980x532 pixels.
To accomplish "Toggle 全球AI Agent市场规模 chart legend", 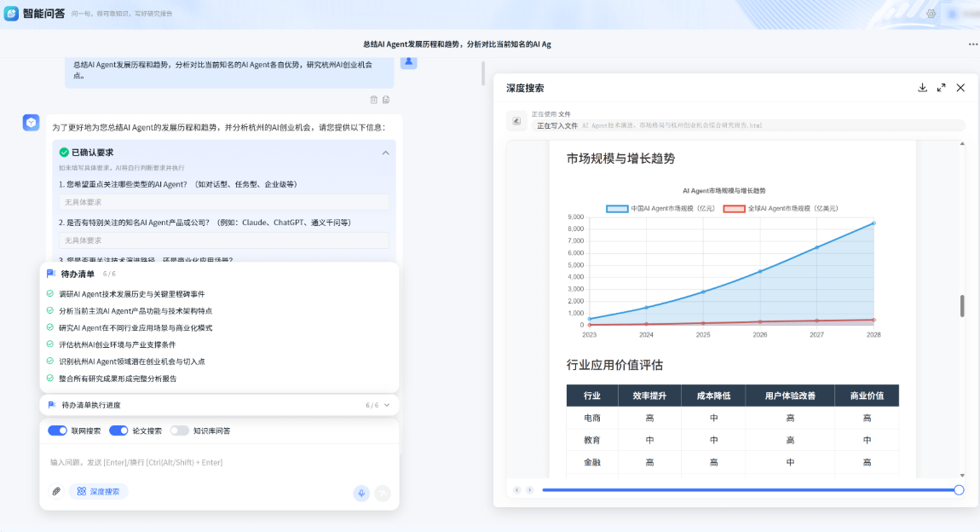I will pos(734,209).
